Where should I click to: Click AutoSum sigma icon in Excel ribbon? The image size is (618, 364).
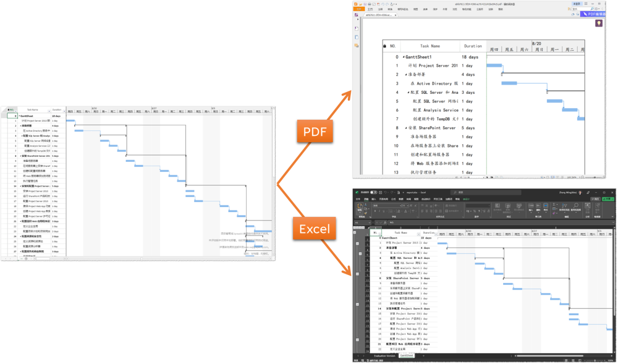(554, 204)
